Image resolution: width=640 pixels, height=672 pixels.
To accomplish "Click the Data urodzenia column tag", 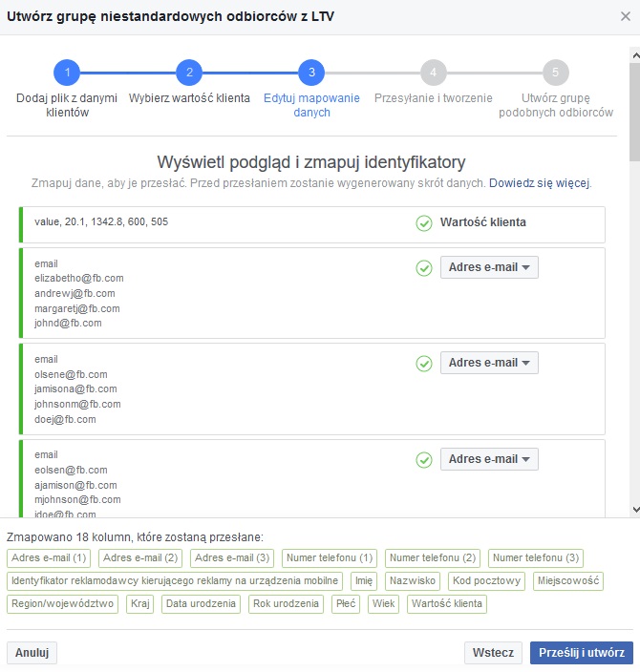I will pyautogui.click(x=201, y=604).
